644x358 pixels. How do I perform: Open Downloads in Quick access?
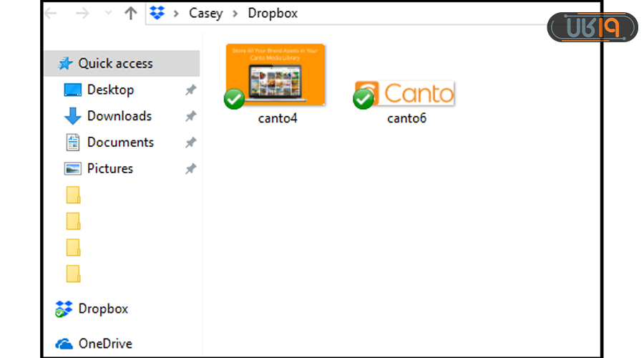119,116
